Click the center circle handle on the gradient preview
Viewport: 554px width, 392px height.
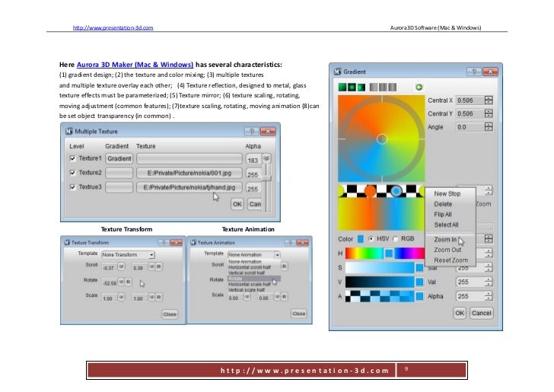pos(381,139)
